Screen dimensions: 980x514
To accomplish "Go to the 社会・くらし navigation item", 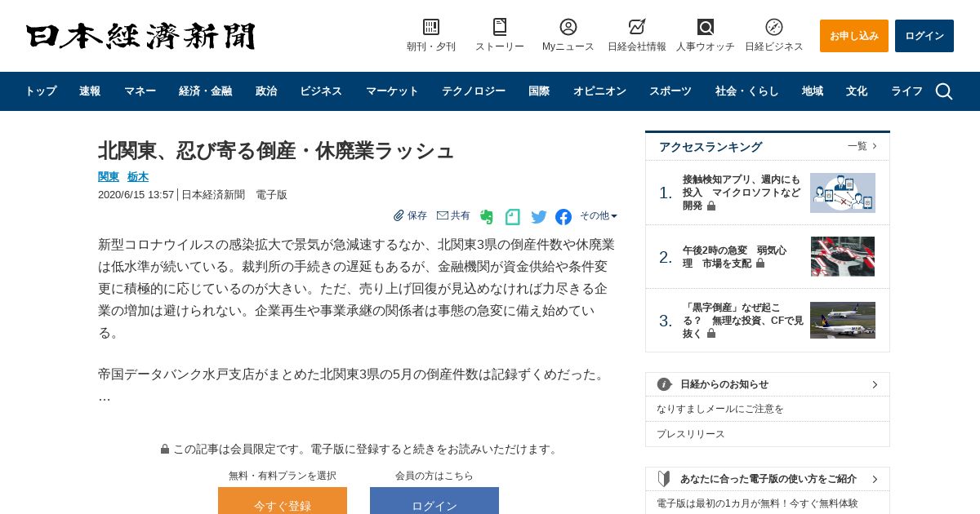I will pyautogui.click(x=747, y=91).
